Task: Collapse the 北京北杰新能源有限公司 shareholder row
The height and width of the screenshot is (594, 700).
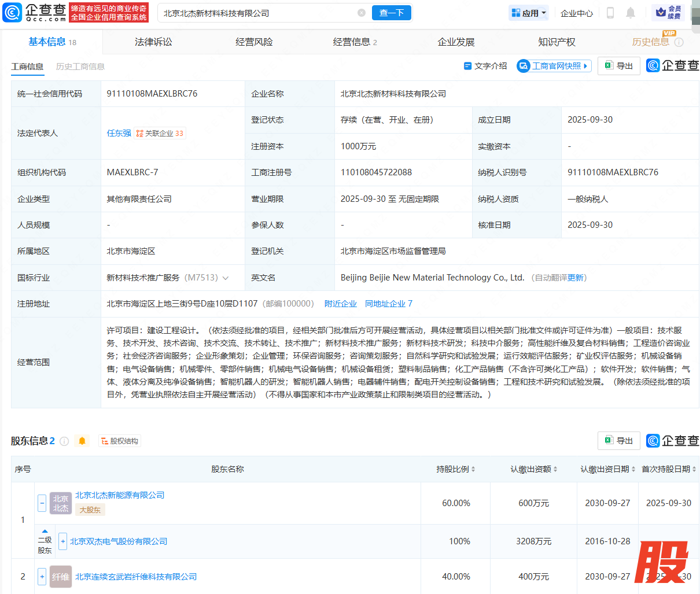Action: point(42,503)
